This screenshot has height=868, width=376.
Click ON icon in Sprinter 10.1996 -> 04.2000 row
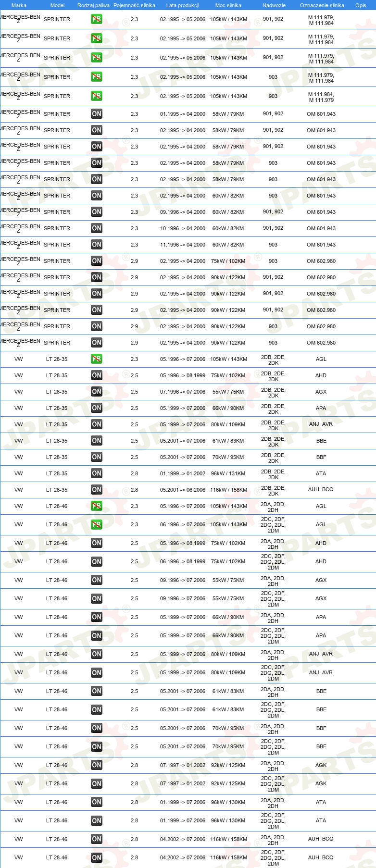point(97,228)
